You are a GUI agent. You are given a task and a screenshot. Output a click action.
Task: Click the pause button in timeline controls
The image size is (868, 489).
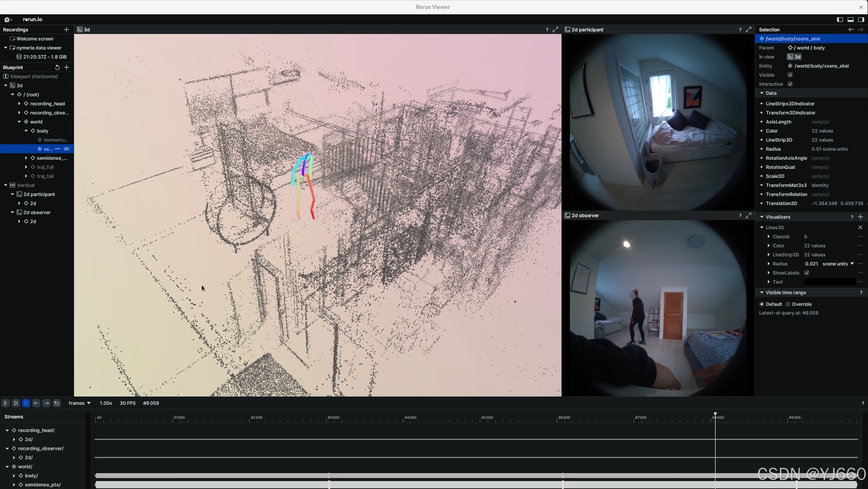(26, 403)
